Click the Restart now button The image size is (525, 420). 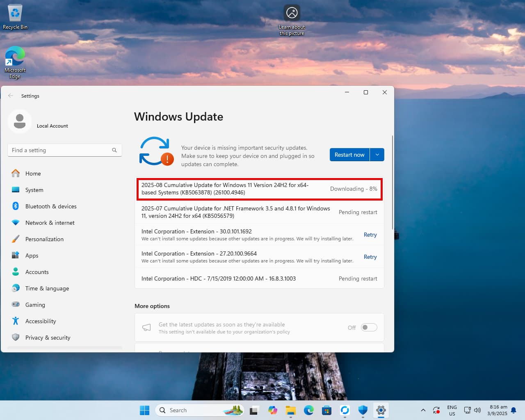tap(349, 155)
